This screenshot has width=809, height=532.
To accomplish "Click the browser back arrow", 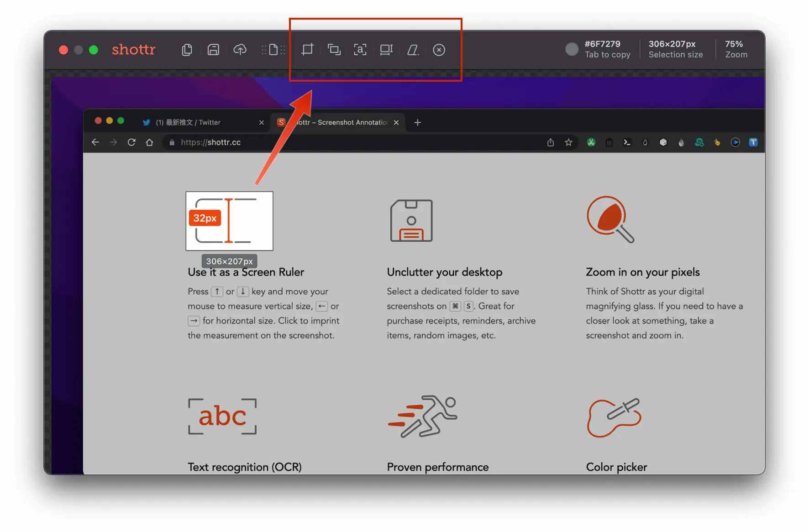I will click(95, 142).
